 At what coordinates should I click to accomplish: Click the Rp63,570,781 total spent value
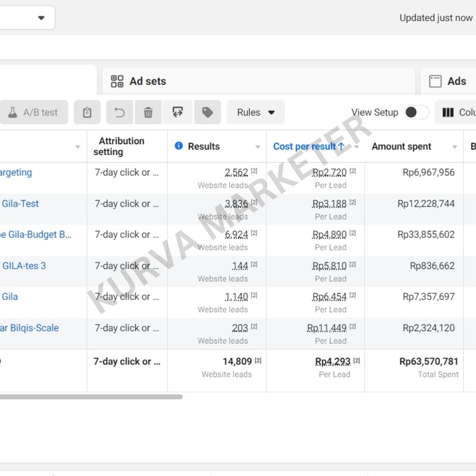428,362
